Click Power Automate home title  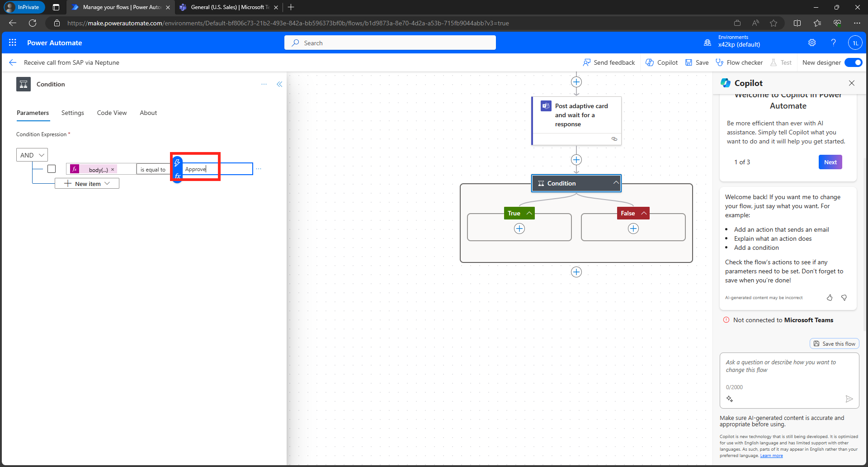[x=54, y=43]
